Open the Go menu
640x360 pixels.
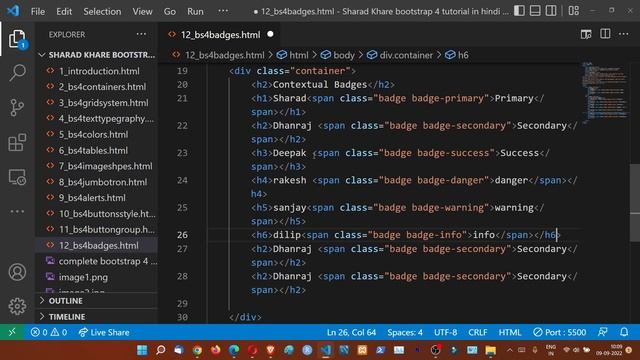170,11
